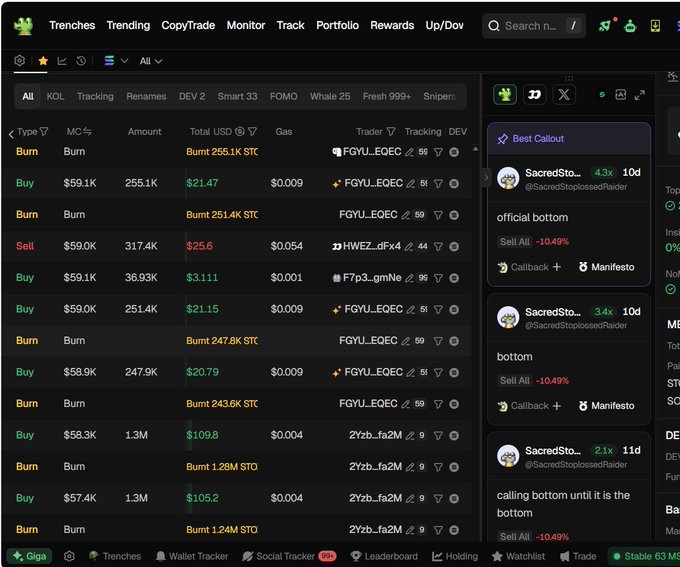The image size is (680, 567).
Task: Select the star favorites icon
Action: [x=43, y=61]
